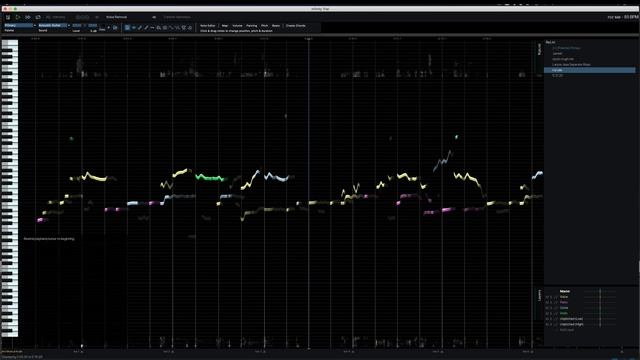Click a key on the piano keyboard
Image resolution: width=640 pixels, height=360 pixels.
click(10, 188)
